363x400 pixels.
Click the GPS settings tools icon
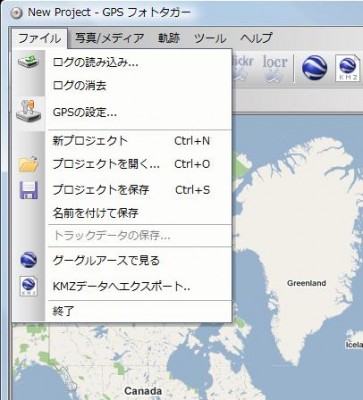pos(28,111)
